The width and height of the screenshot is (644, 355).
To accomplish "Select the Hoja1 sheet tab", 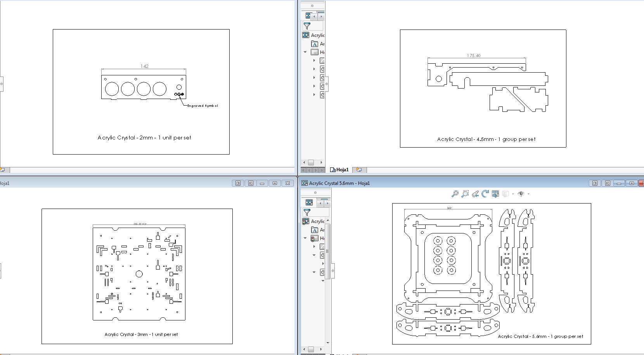I will click(339, 170).
